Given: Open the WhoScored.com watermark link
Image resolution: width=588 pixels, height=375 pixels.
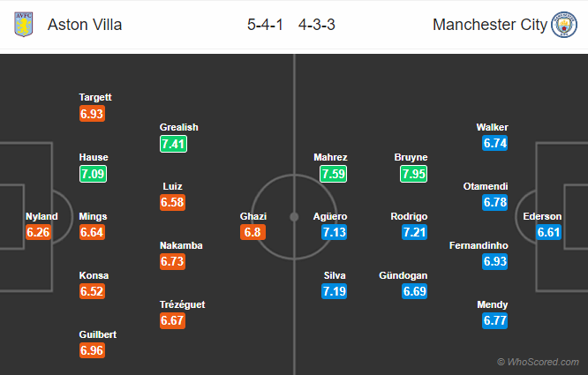Looking at the screenshot, I should 539,362.
